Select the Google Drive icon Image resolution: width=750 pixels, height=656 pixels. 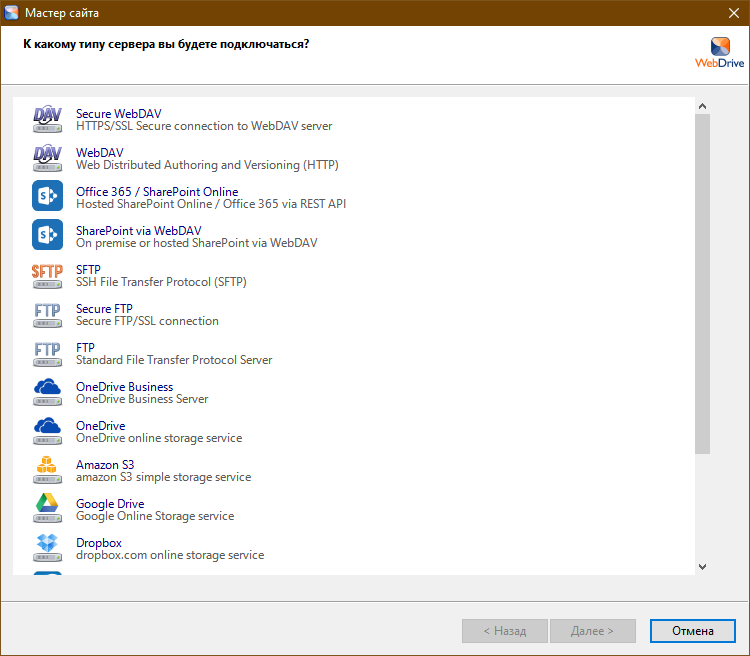pos(48,509)
